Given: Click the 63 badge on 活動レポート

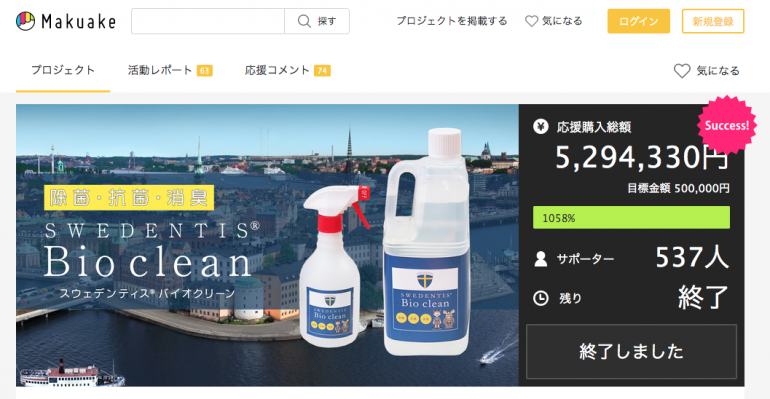Looking at the screenshot, I should 204,71.
